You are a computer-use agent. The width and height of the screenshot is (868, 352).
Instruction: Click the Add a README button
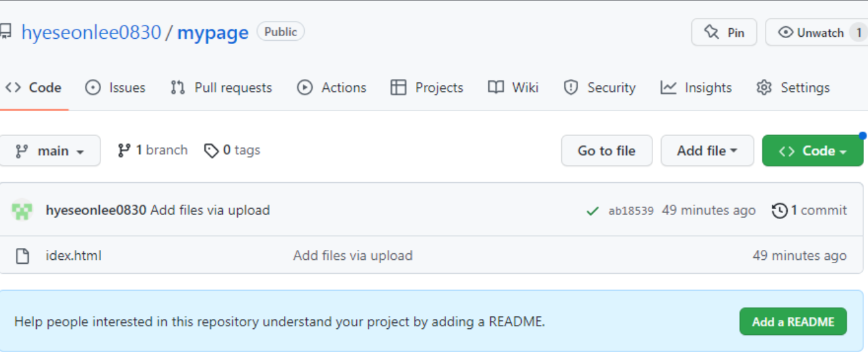(x=793, y=322)
